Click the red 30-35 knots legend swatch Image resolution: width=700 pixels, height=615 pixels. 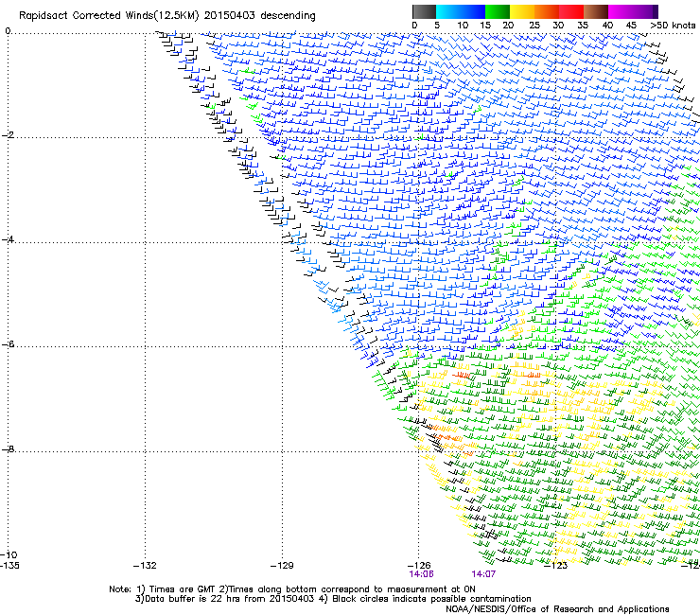click(x=571, y=11)
